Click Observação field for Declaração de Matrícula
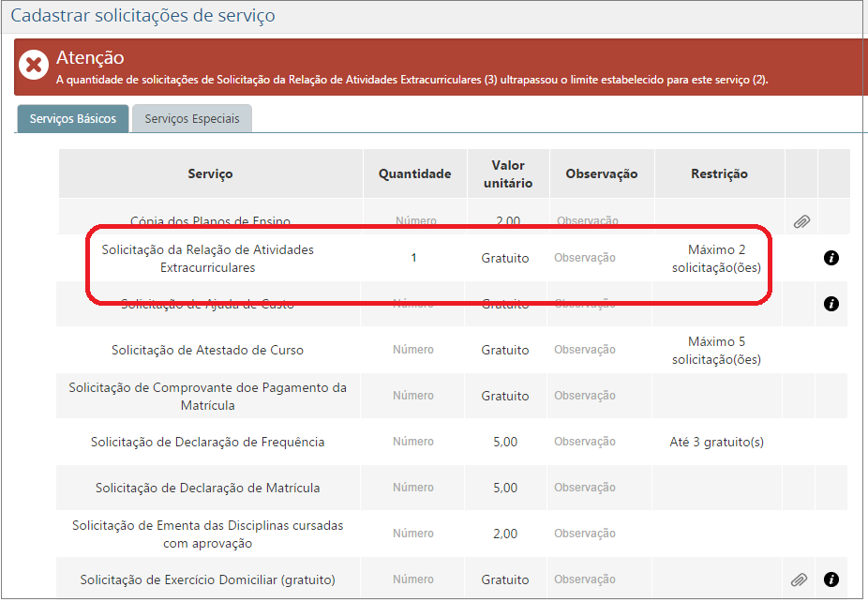The image size is (868, 602). click(585, 488)
